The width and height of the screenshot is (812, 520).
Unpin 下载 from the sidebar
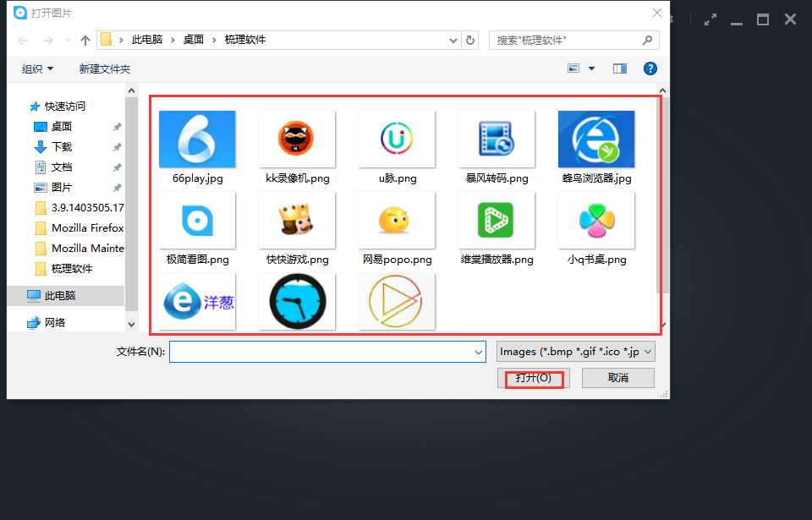click(118, 146)
